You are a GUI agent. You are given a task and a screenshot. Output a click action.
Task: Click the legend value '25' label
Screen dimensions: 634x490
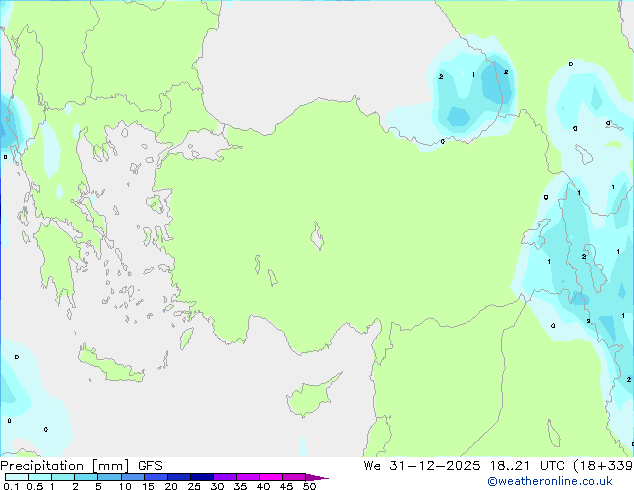[194, 486]
